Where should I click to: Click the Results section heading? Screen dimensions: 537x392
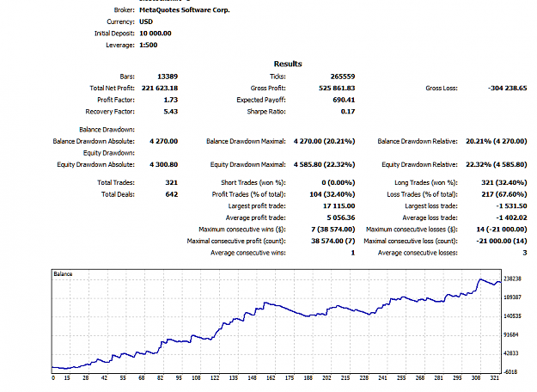pos(288,64)
